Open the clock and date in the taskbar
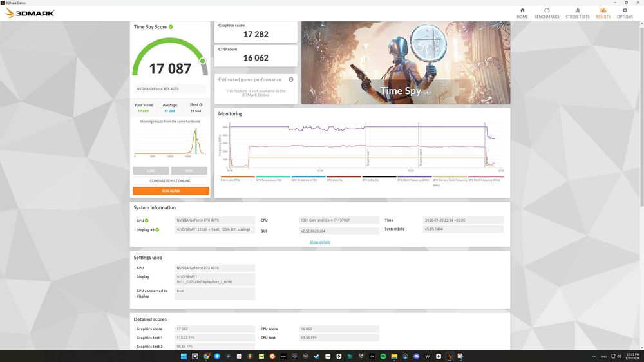644x362 pixels. [633, 356]
